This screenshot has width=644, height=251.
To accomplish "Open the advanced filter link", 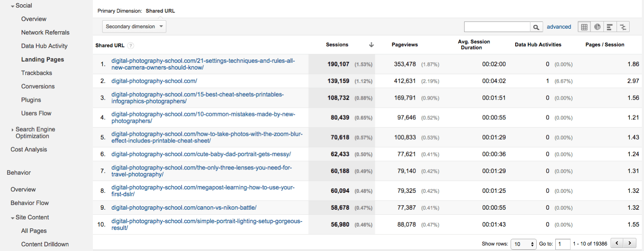I will coord(559,27).
